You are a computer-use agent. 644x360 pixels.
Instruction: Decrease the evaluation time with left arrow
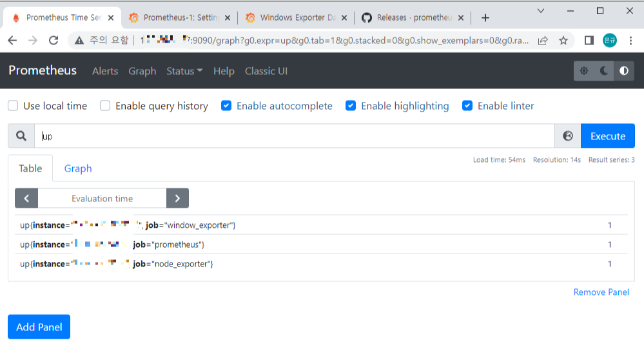click(26, 199)
